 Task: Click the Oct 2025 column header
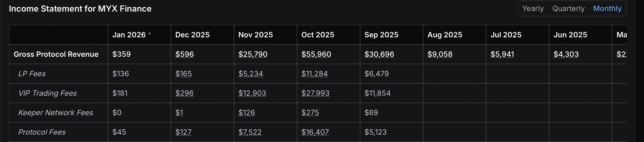tap(318, 35)
